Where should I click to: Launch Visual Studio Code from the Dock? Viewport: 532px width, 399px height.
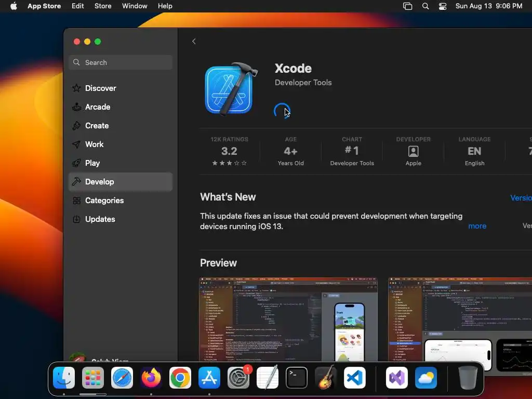[355, 378]
